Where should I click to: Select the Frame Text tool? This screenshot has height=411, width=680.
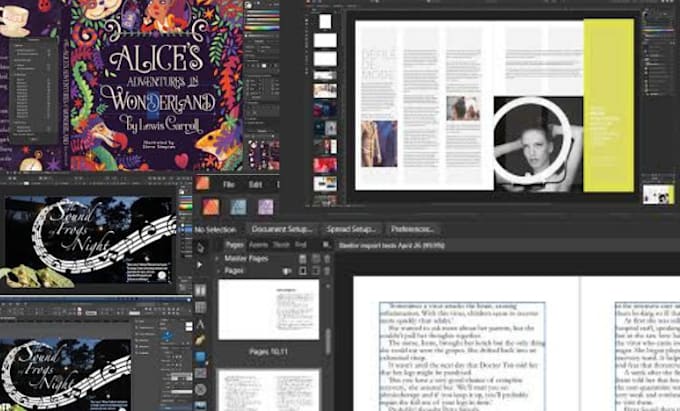pyautogui.click(x=200, y=290)
